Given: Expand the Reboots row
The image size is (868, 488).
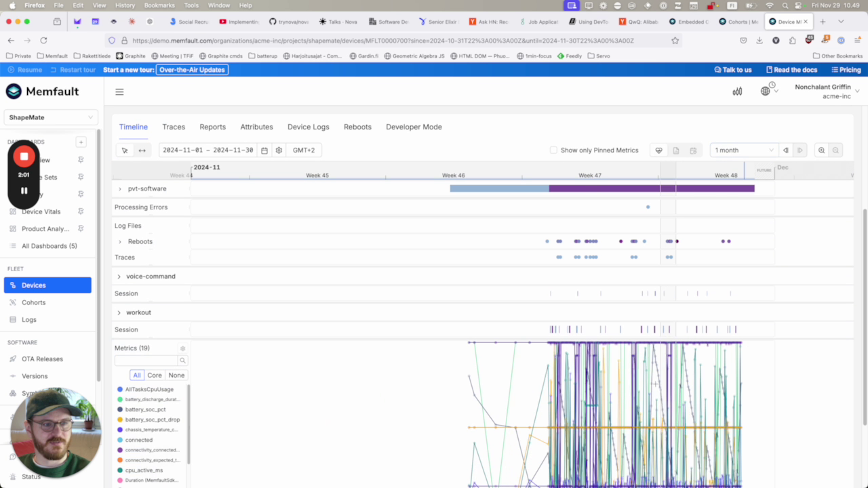Looking at the screenshot, I should (x=120, y=242).
